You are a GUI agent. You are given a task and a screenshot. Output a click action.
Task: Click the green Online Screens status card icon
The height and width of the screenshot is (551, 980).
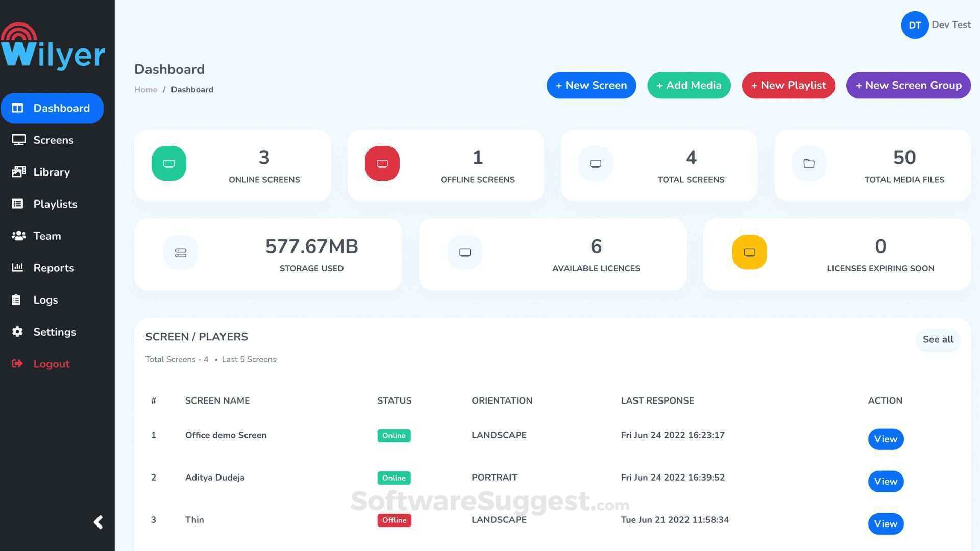coord(168,163)
